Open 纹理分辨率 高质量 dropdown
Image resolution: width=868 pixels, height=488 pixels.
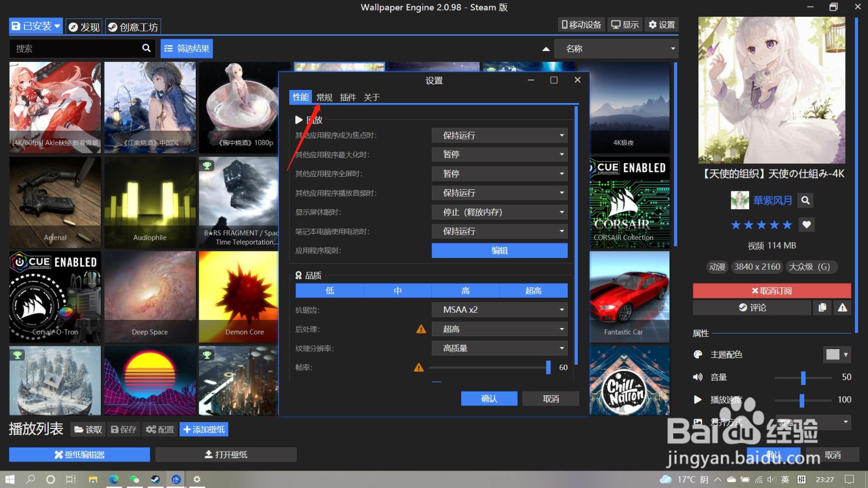(x=500, y=348)
